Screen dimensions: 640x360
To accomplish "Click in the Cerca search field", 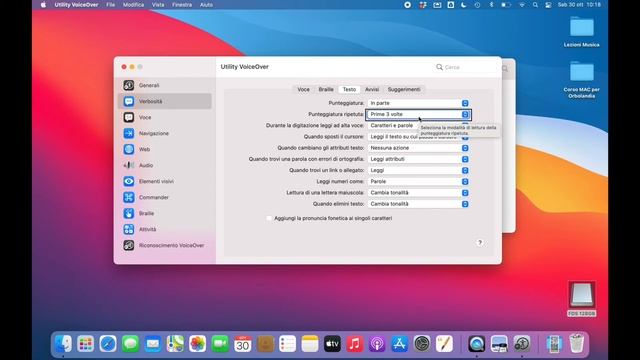I will point(465,67).
